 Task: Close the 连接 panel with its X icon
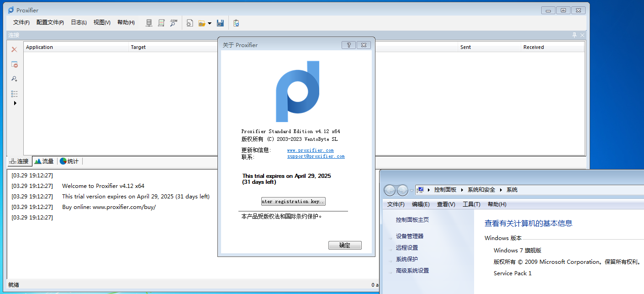click(582, 35)
